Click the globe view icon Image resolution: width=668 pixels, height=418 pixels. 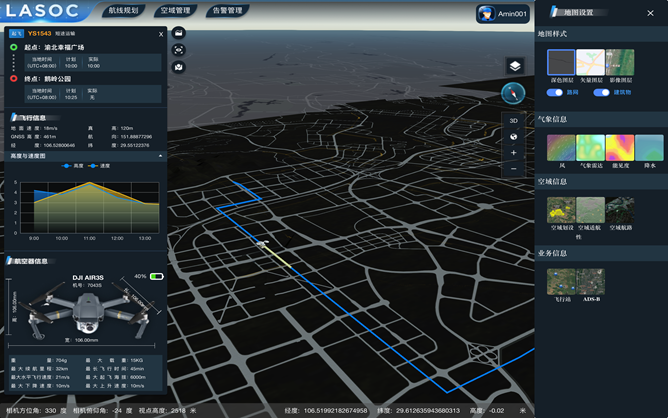click(514, 137)
